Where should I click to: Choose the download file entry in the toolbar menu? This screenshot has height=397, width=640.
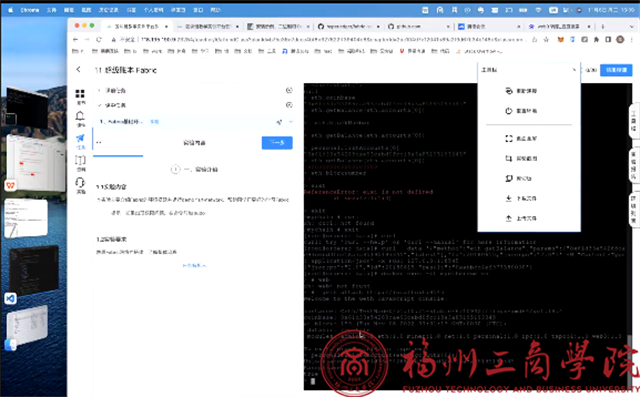pyautogui.click(x=522, y=198)
